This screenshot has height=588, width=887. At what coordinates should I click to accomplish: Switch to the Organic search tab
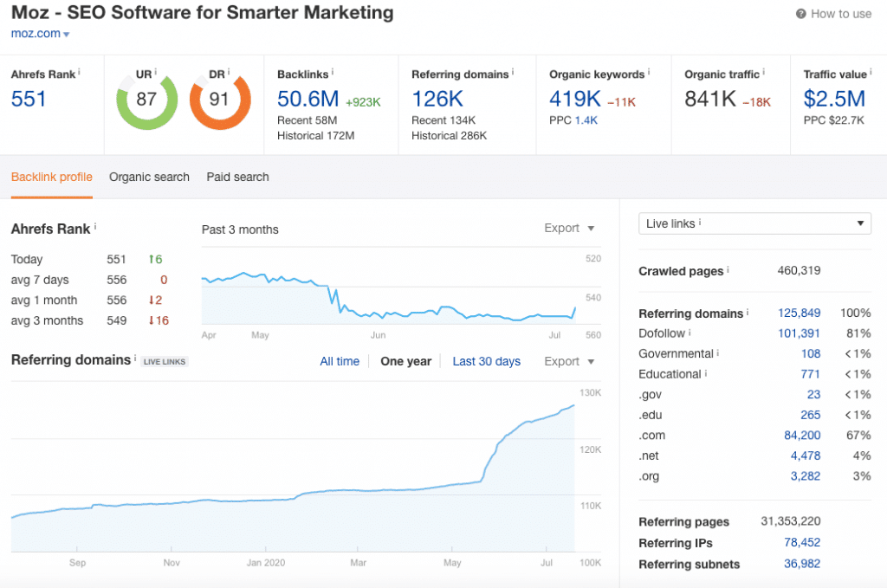pos(149,177)
